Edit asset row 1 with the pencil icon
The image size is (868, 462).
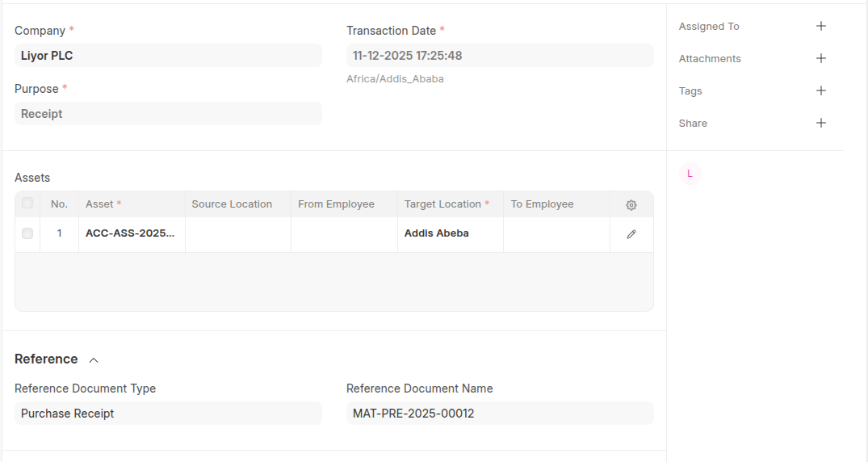click(631, 234)
